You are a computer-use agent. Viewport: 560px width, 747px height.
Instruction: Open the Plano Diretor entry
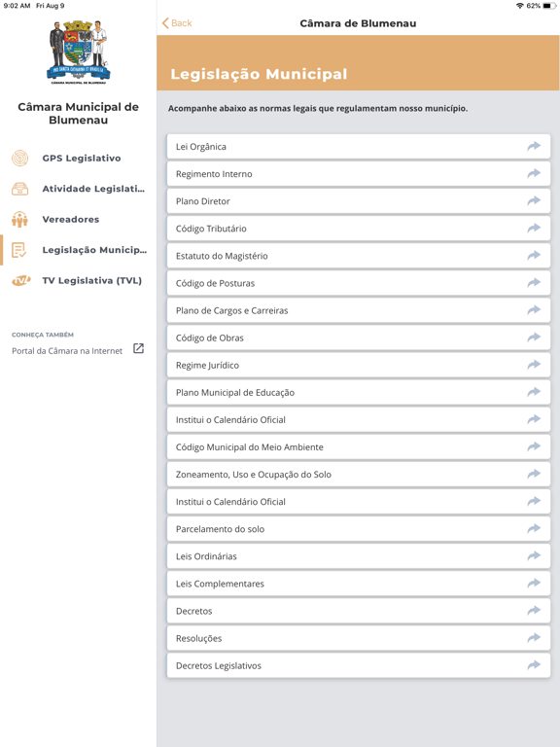pyautogui.click(x=359, y=201)
